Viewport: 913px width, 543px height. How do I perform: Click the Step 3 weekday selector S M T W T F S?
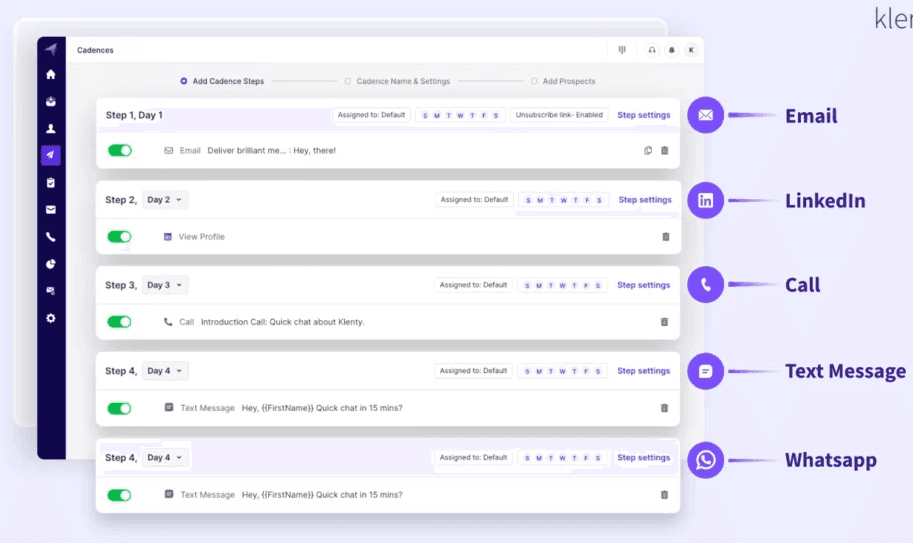[562, 285]
